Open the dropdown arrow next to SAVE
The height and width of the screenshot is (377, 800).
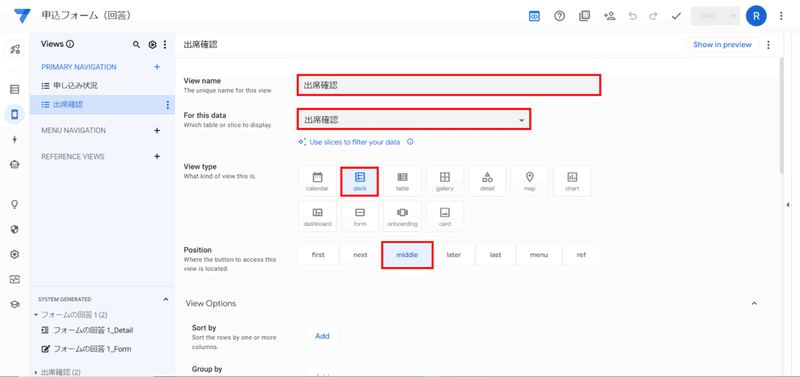click(x=733, y=16)
